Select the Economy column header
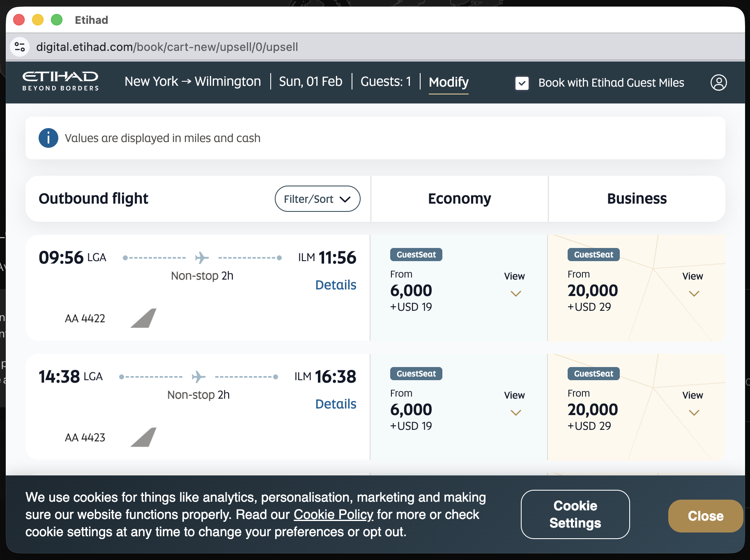 [459, 199]
